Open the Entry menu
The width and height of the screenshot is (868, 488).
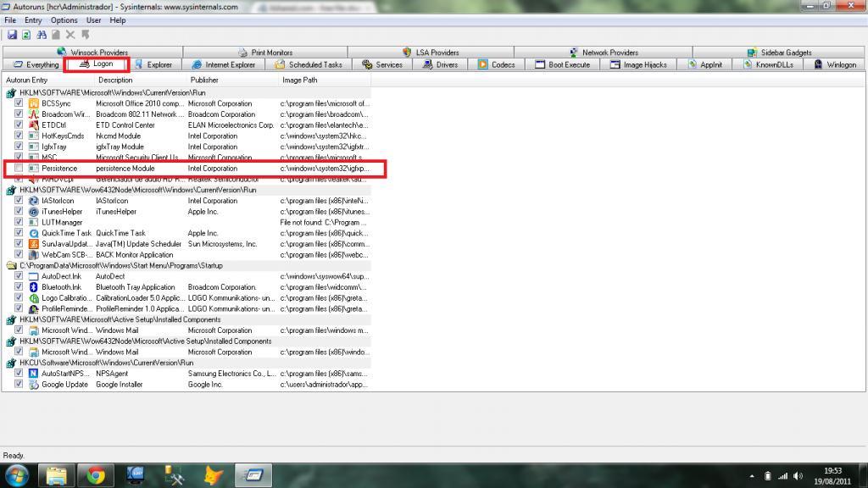(x=33, y=20)
